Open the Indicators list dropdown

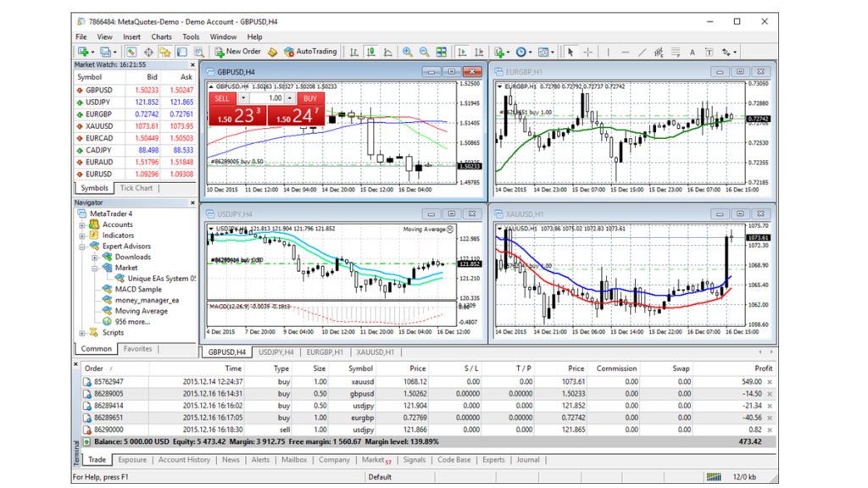(510, 52)
